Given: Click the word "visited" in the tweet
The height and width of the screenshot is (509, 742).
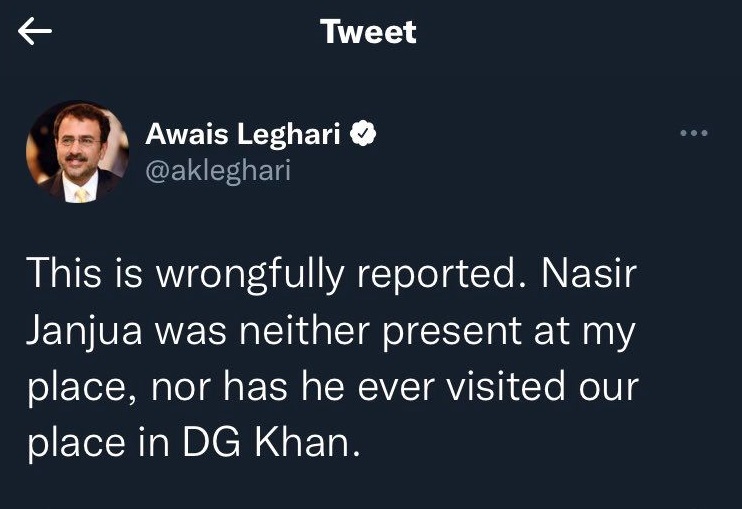Looking at the screenshot, I should 506,386.
